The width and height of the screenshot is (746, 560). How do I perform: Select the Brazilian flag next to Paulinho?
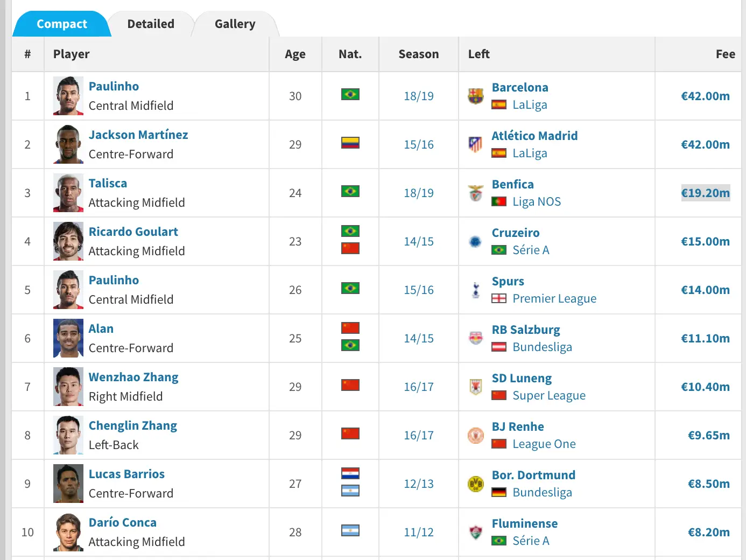click(350, 94)
